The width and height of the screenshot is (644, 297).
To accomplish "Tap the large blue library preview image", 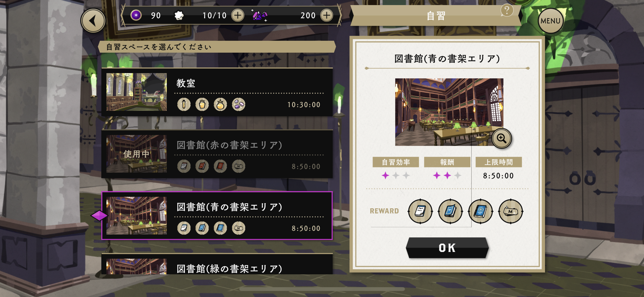I will 449,112.
